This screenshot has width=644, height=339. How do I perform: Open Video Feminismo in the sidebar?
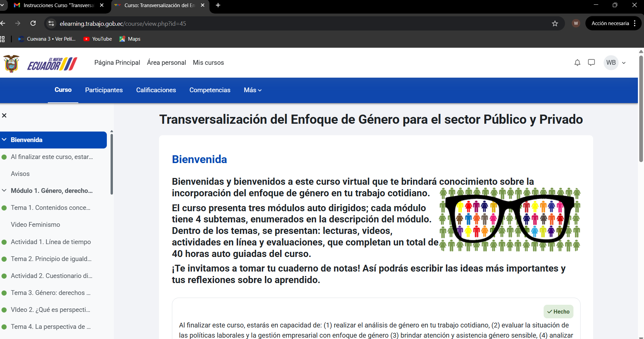coord(35,225)
